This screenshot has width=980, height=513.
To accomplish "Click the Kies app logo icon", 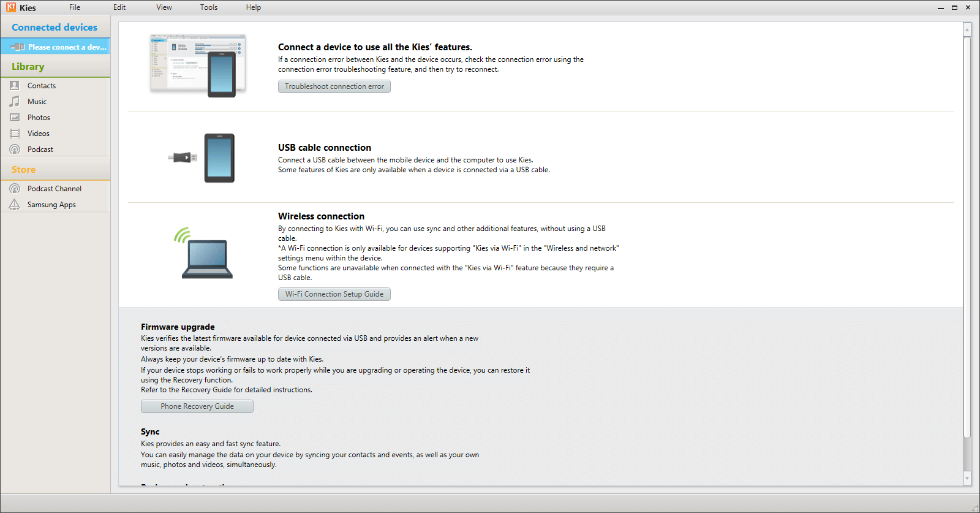I will click(x=11, y=7).
